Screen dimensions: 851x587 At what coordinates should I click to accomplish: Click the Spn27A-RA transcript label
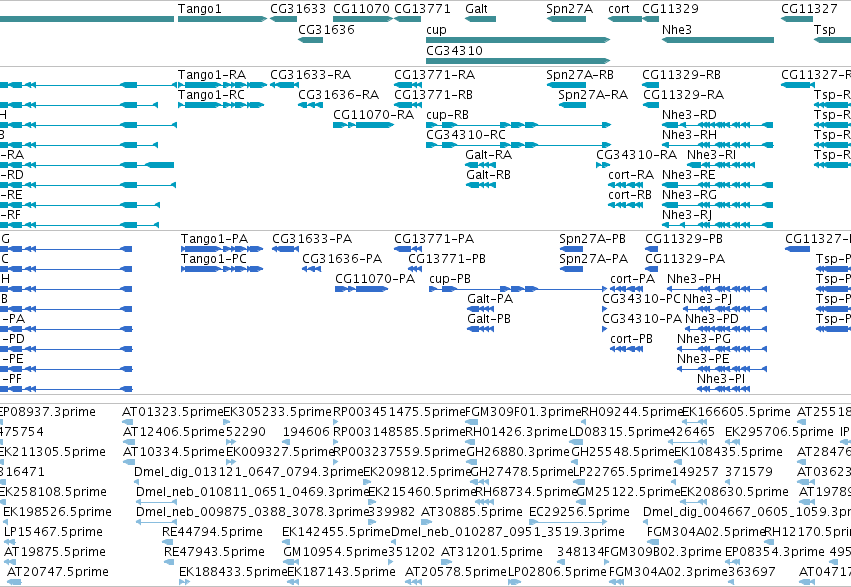(593, 94)
